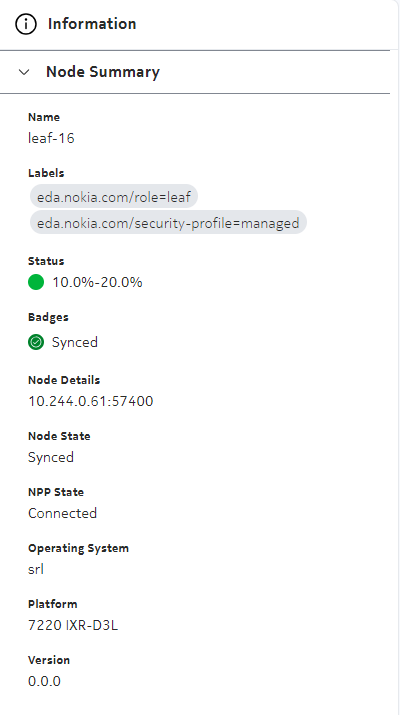400x715 pixels.
Task: Click the Synced badge checkmark icon
Action: coord(36,342)
